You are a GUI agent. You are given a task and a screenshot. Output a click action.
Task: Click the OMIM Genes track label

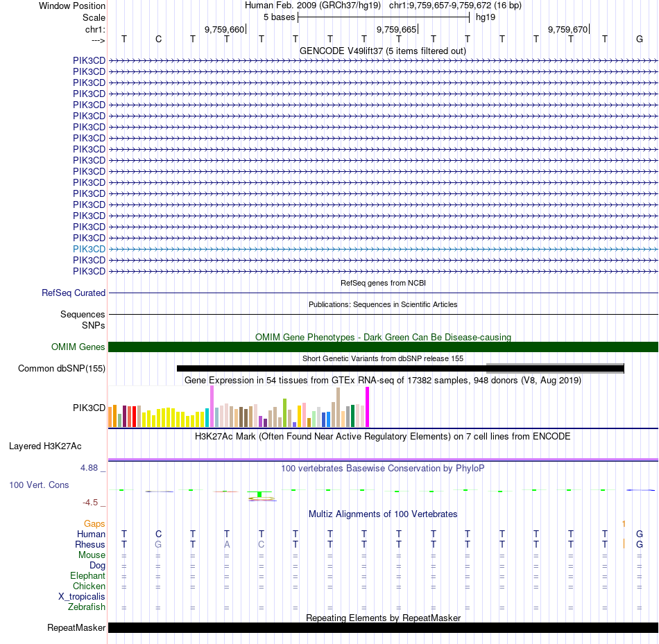coord(78,347)
